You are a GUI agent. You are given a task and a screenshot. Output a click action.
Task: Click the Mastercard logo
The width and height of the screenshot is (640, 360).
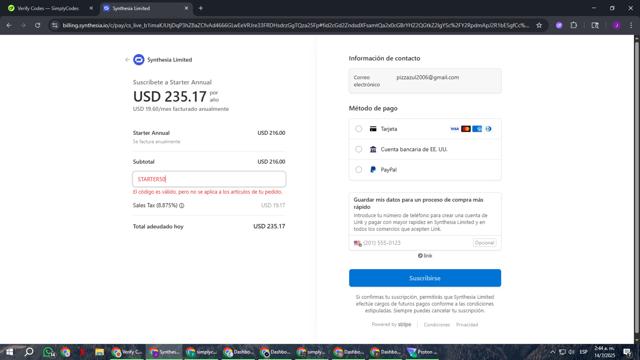coord(466,129)
